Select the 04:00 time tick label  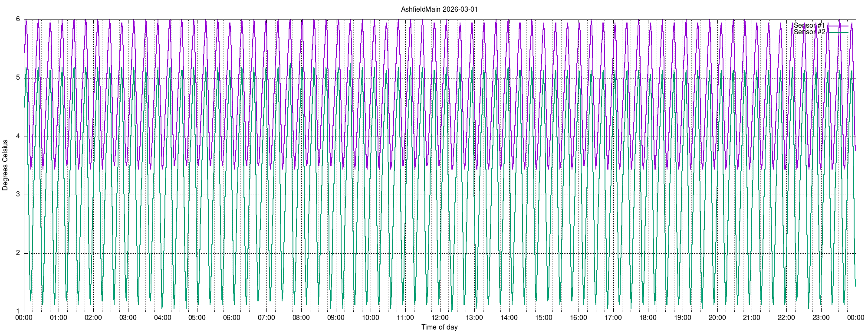pyautogui.click(x=162, y=318)
